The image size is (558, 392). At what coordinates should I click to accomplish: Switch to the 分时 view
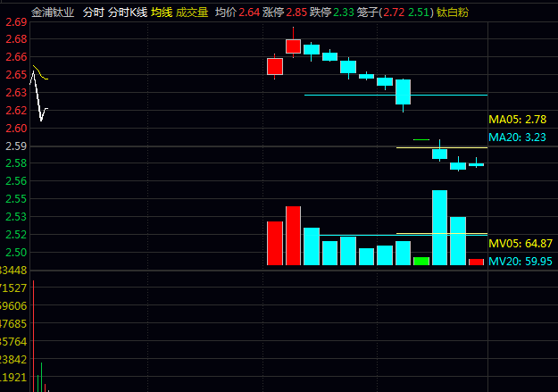click(93, 13)
